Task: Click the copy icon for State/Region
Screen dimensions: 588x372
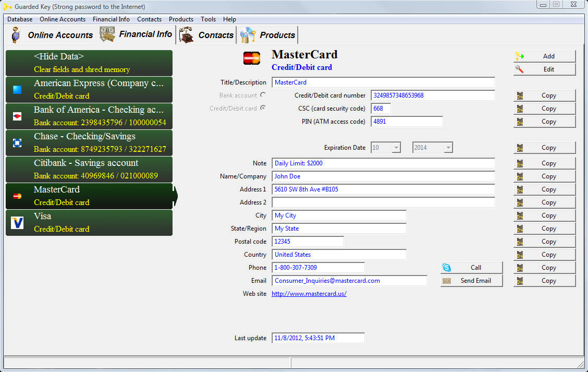Action: [x=520, y=229]
